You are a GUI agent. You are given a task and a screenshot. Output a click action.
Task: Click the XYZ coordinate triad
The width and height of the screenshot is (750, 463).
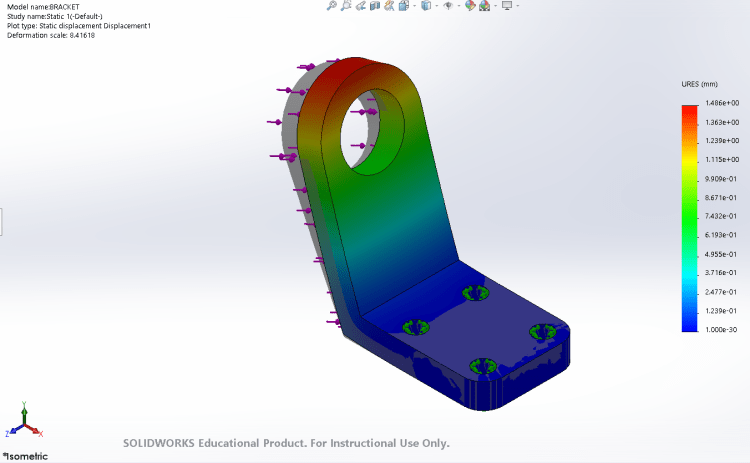(24, 425)
